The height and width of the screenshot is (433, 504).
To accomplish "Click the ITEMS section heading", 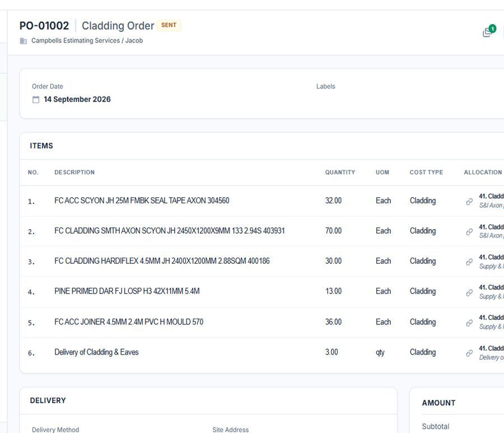I will [x=41, y=146].
